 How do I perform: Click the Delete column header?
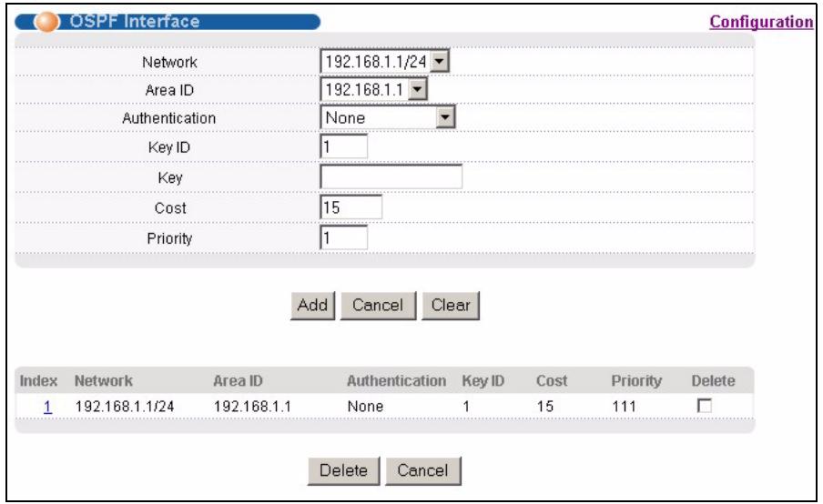tap(713, 381)
